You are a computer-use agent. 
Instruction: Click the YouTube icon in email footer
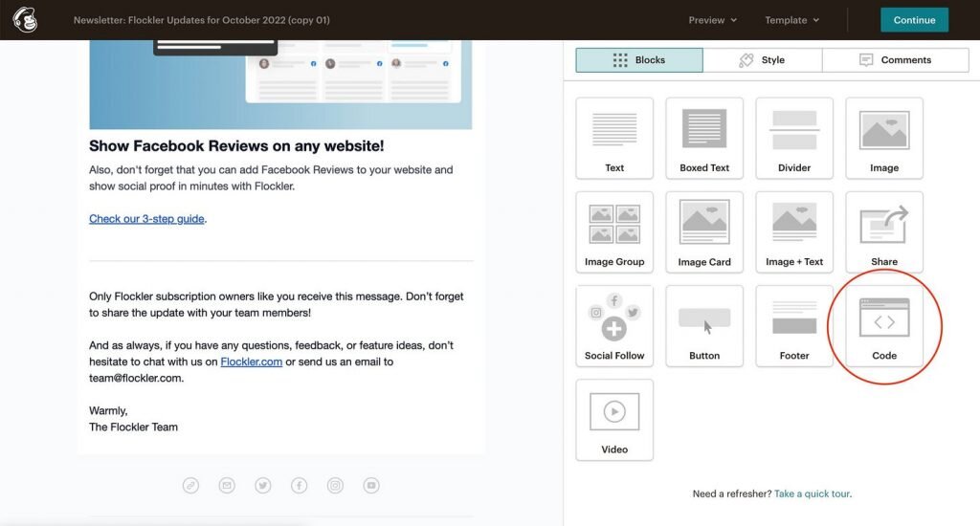[371, 486]
